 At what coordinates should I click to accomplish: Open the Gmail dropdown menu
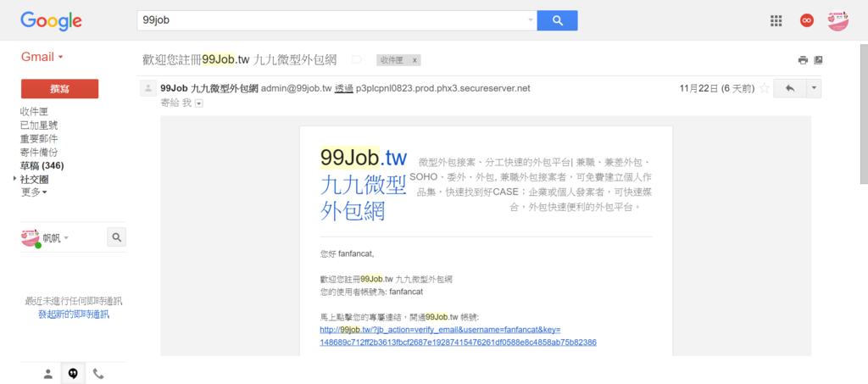[x=42, y=57]
